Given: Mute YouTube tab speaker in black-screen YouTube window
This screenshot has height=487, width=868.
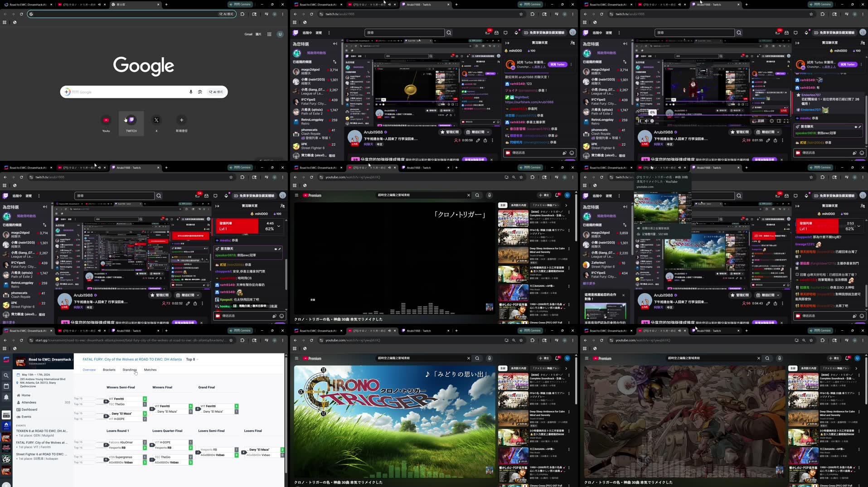Looking at the screenshot, I should 389,168.
